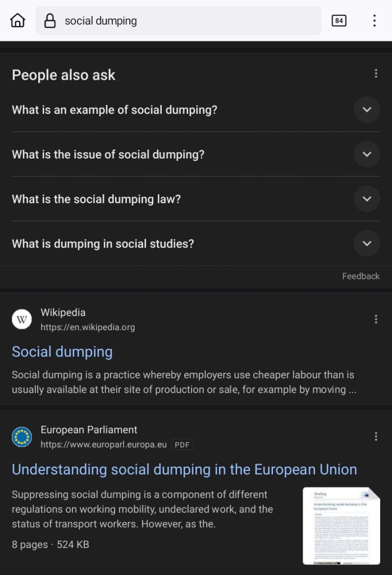Expand 'What is the issue of social dumping?'

(367, 154)
